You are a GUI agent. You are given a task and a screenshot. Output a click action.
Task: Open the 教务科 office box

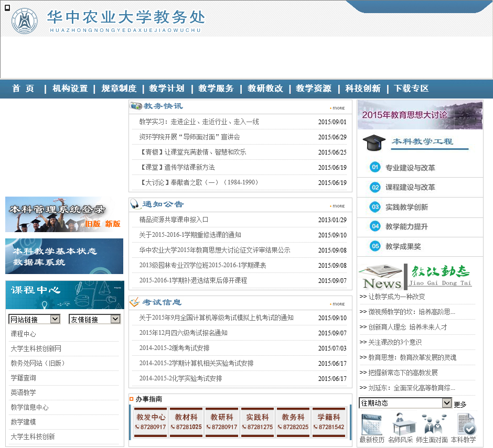293,422
